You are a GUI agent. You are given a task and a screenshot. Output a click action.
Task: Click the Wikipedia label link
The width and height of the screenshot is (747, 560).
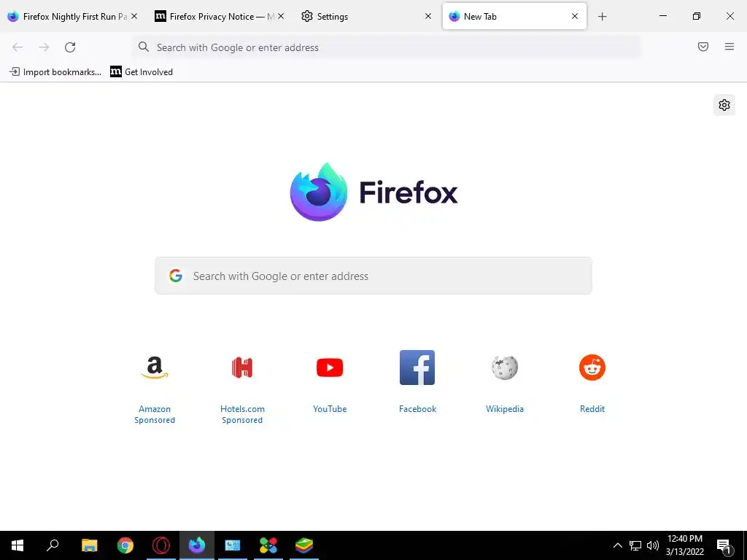click(505, 409)
